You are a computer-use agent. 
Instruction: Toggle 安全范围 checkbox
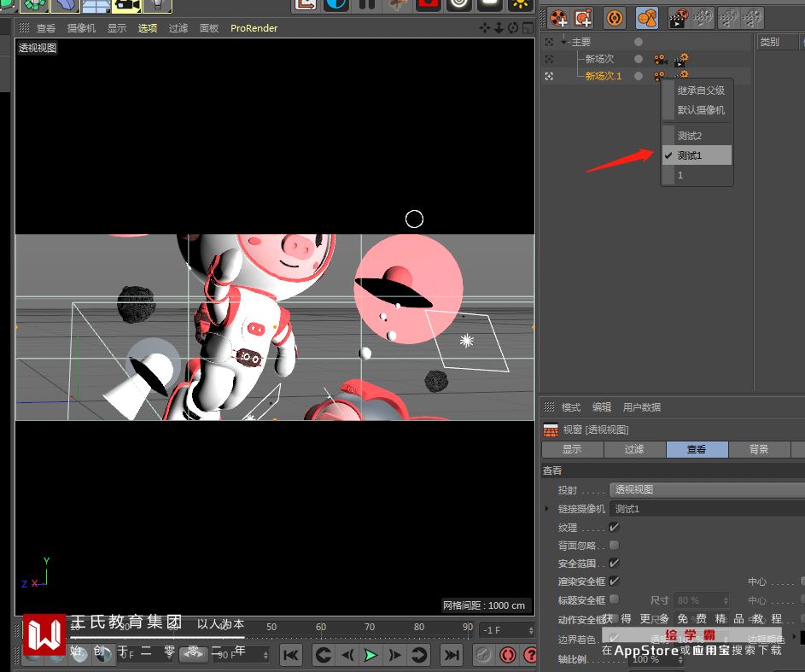614,564
